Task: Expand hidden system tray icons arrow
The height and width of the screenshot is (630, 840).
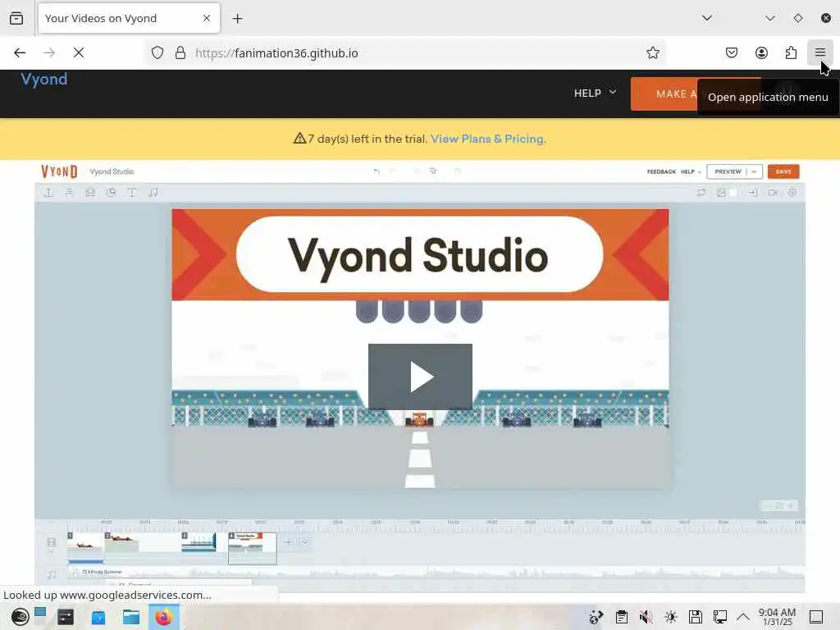Action: click(743, 617)
